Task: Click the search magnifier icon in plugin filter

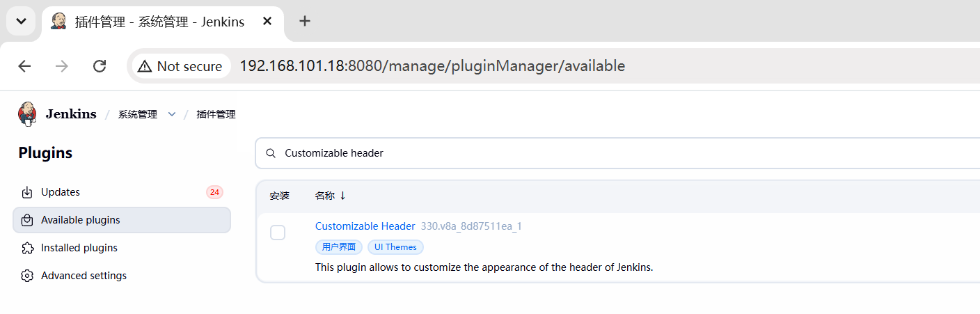Action: click(x=271, y=153)
